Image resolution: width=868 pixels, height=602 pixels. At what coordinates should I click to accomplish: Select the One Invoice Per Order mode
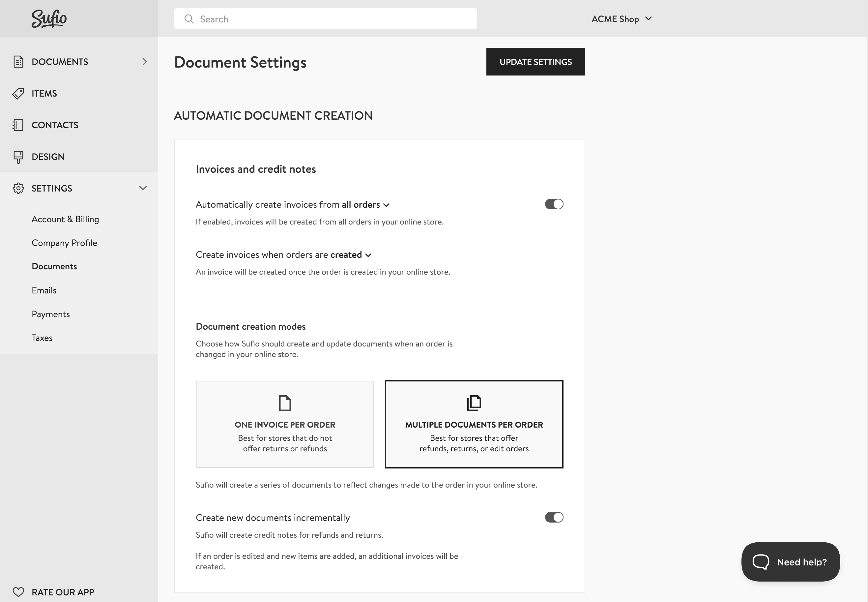[x=285, y=424]
